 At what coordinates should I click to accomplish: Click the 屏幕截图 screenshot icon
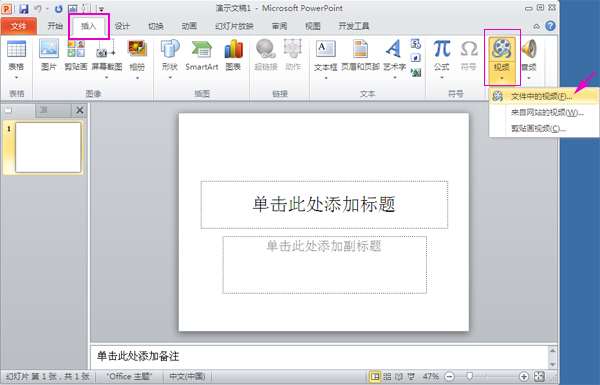point(106,49)
